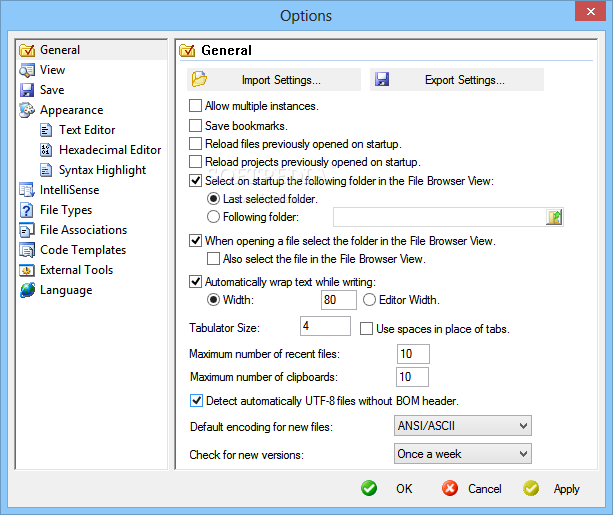
Task: Click the Apply button
Action: 566,489
